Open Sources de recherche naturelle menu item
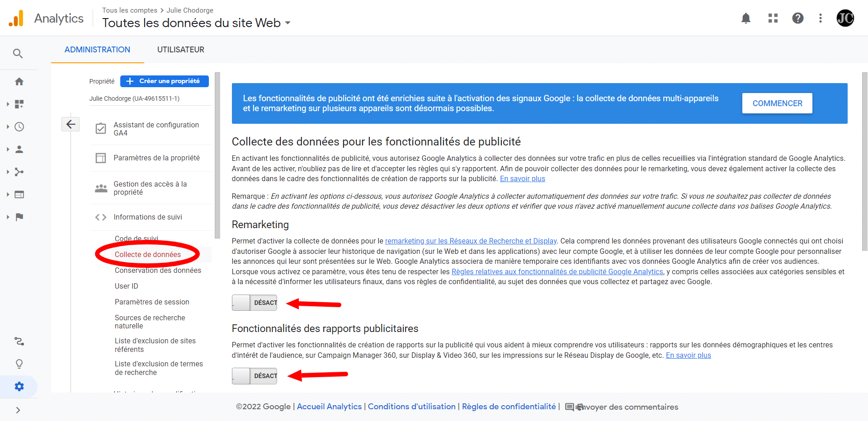 click(150, 322)
